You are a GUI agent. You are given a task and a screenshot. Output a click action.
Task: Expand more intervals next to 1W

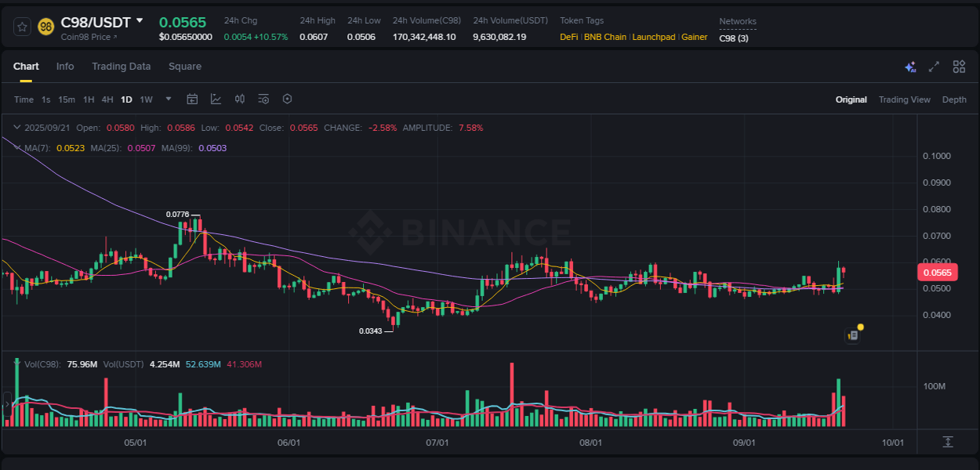coord(168,99)
